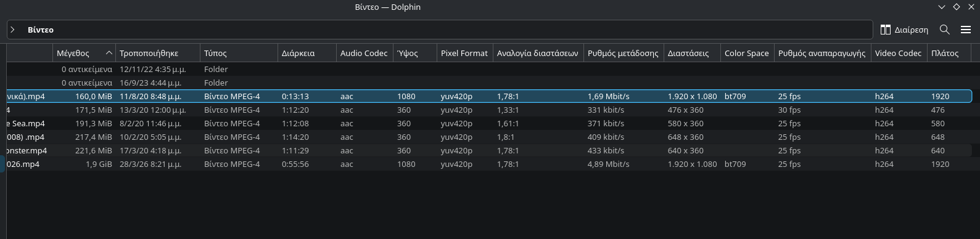The width and height of the screenshot is (980, 239).
Task: Click the 171,5 MiB size cell
Action: [x=94, y=110]
